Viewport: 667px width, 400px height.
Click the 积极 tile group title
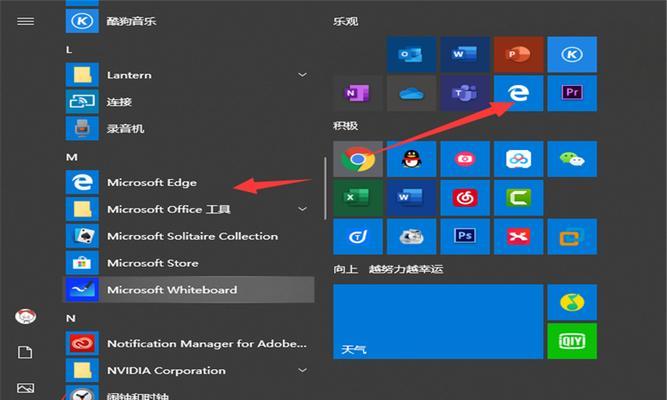pos(345,126)
